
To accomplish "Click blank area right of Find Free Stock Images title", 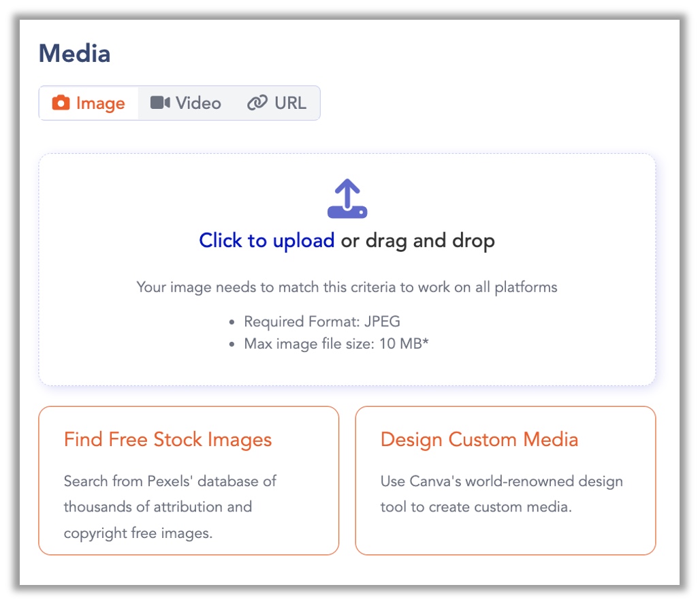I will [x=306, y=439].
